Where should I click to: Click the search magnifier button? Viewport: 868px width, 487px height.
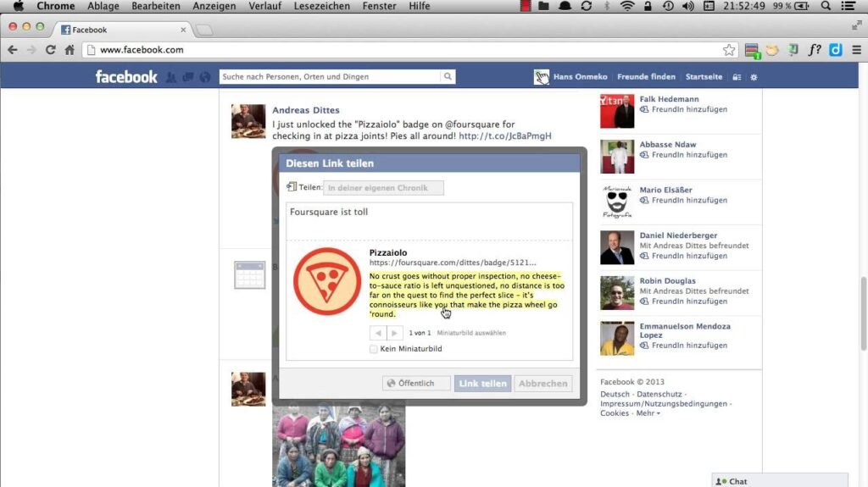(x=448, y=77)
